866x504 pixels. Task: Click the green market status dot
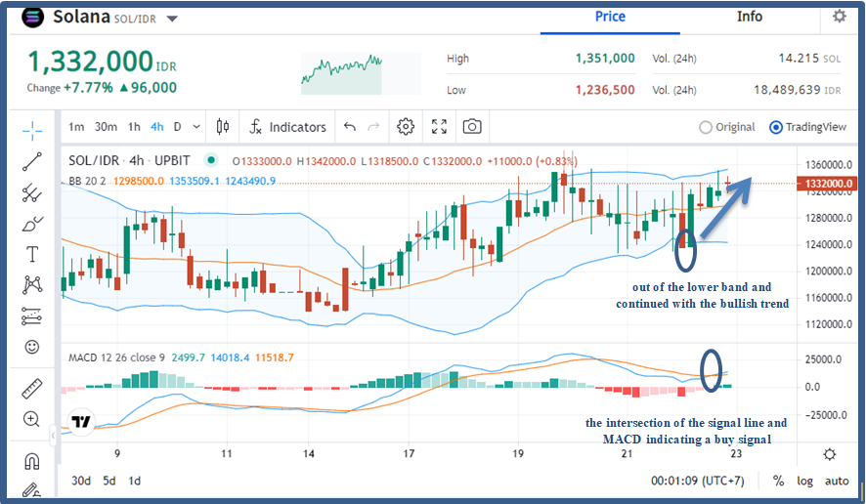(210, 160)
